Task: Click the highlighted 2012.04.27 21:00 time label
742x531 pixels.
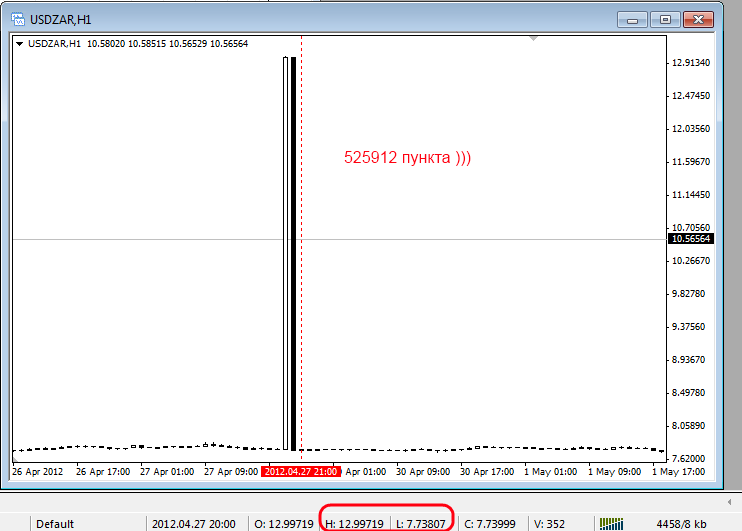Action: point(301,472)
